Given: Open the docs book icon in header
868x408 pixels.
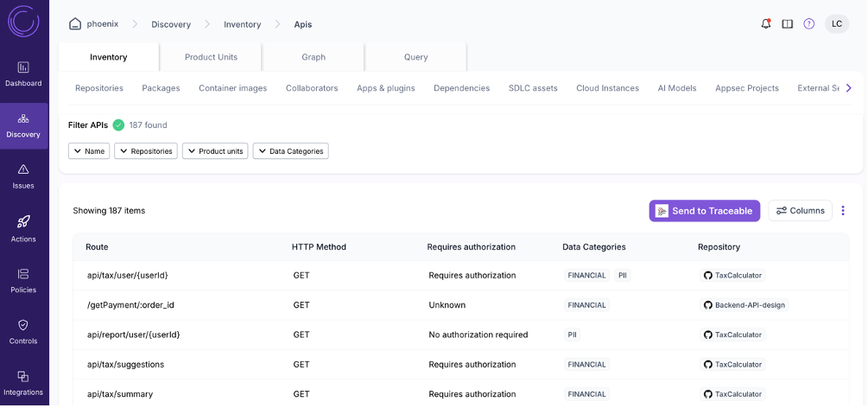Looking at the screenshot, I should [787, 24].
